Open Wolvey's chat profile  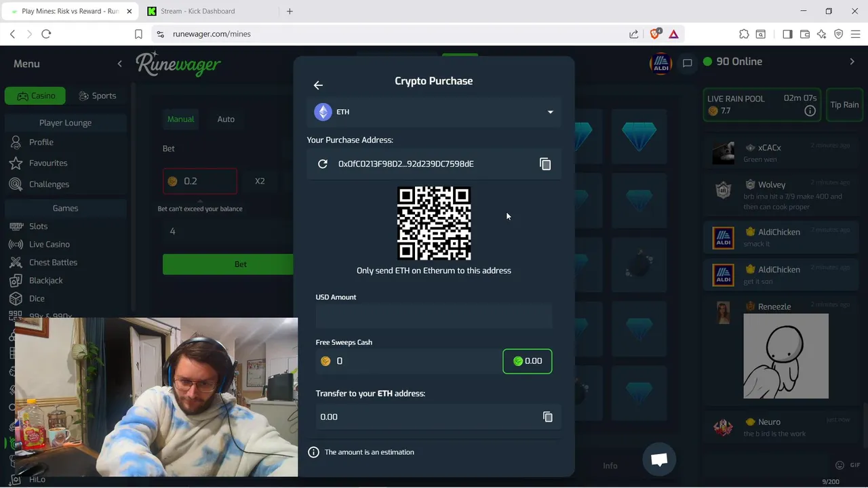pyautogui.click(x=772, y=185)
